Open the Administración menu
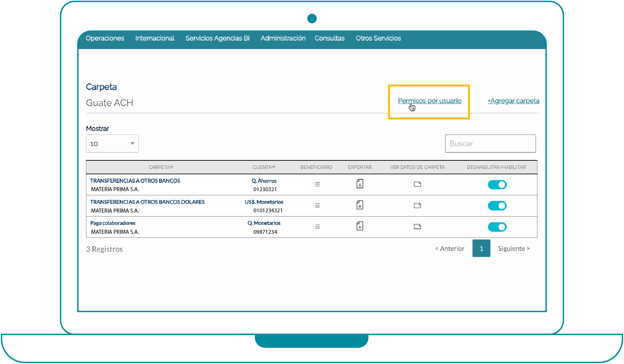 283,38
